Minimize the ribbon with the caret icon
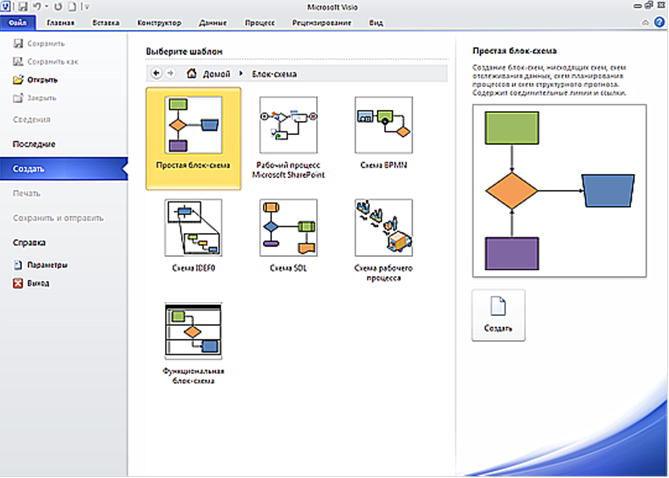Viewport: 669px width, 478px height. [x=645, y=23]
